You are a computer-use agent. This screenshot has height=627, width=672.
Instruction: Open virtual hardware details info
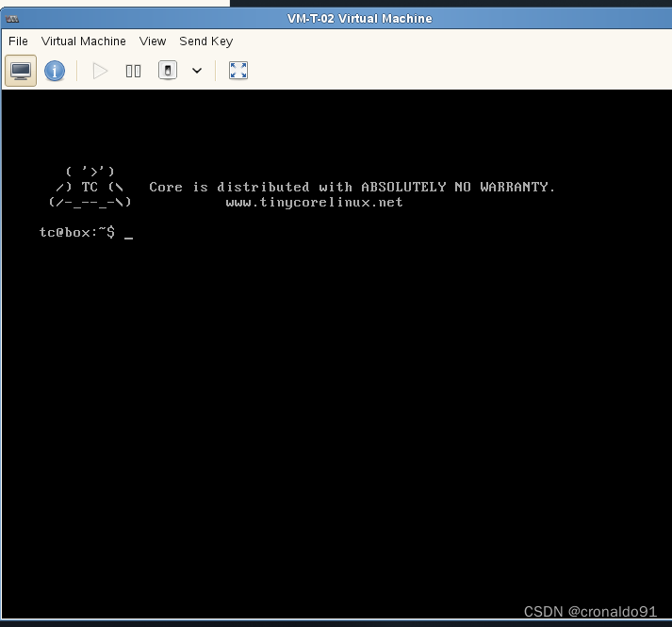pyautogui.click(x=55, y=71)
